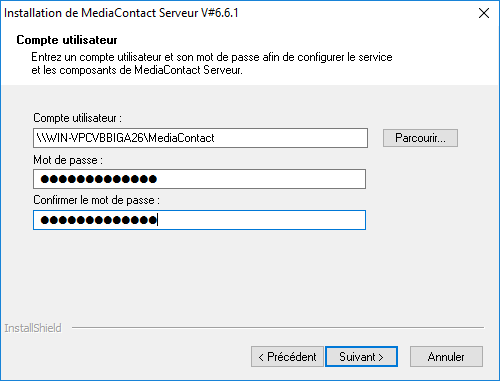Click the Compte utilisateur input field
This screenshot has height=381, width=500.
(x=200, y=138)
